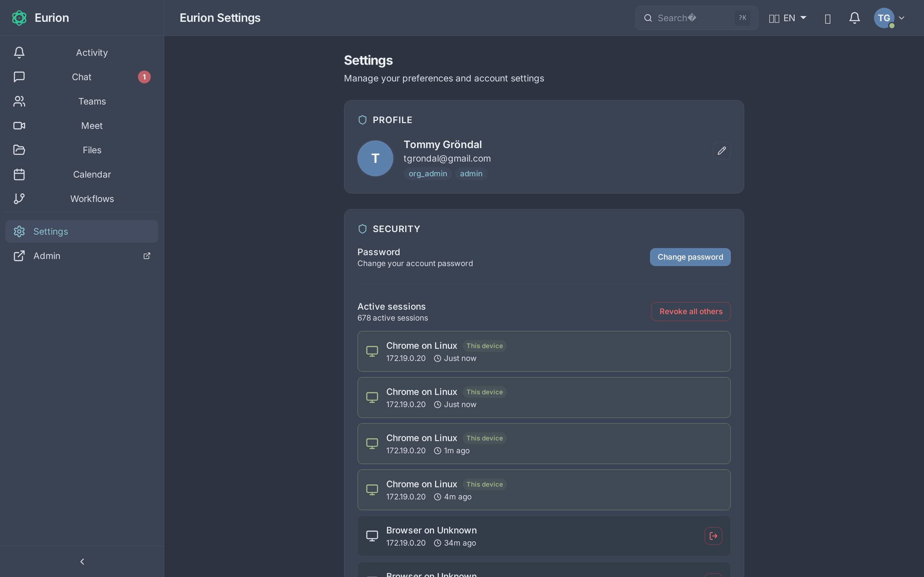
Task: Open Admin from the sidebar
Action: 47,256
